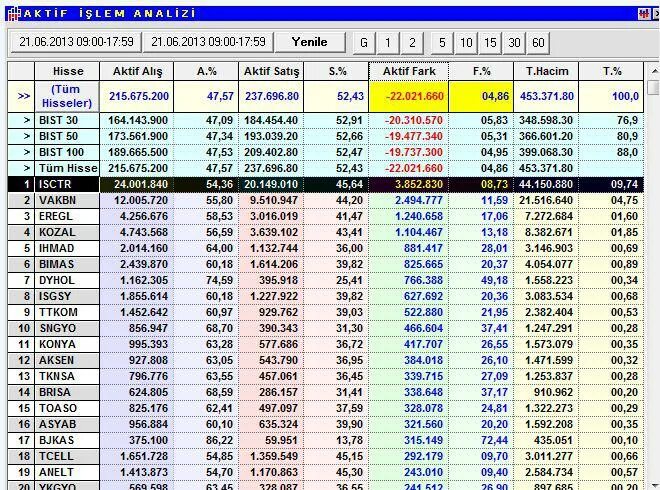660x490 pixels.
Task: Select the KOZAL stock row
Action: click(326, 232)
